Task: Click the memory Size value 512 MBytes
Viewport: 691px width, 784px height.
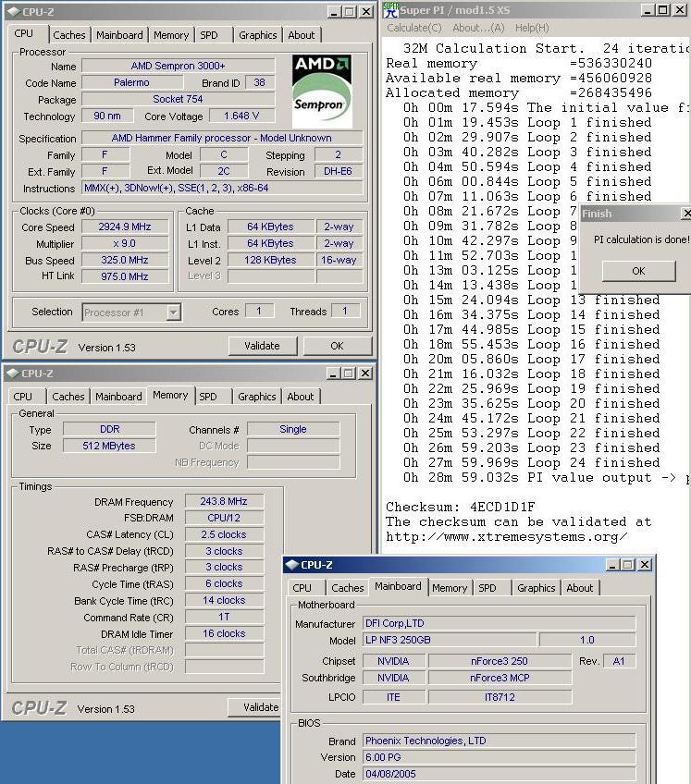Action: click(109, 446)
